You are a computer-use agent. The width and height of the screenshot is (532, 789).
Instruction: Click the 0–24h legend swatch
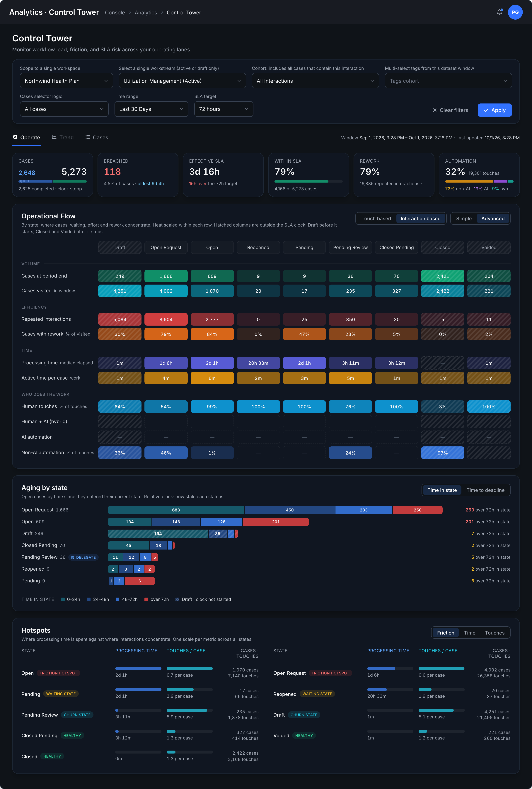63,599
